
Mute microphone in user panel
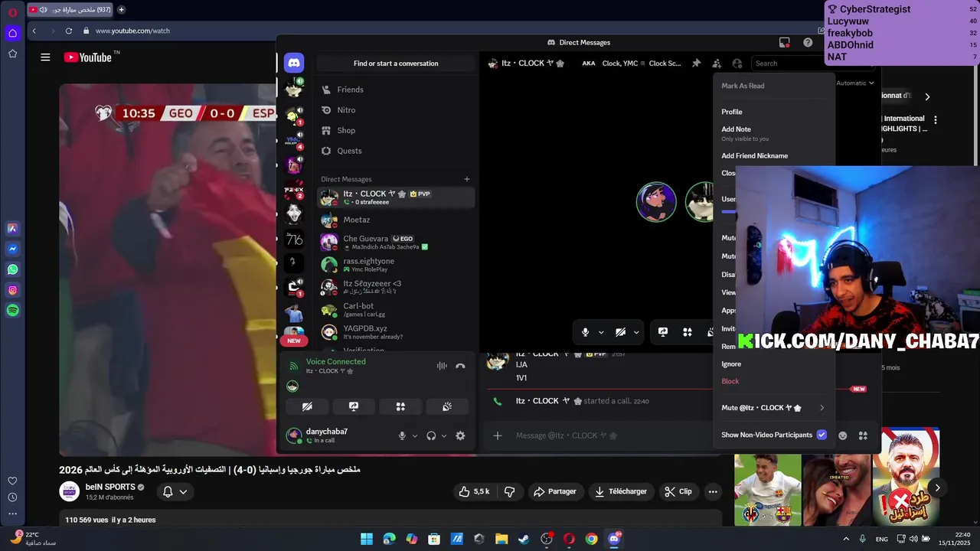point(402,435)
